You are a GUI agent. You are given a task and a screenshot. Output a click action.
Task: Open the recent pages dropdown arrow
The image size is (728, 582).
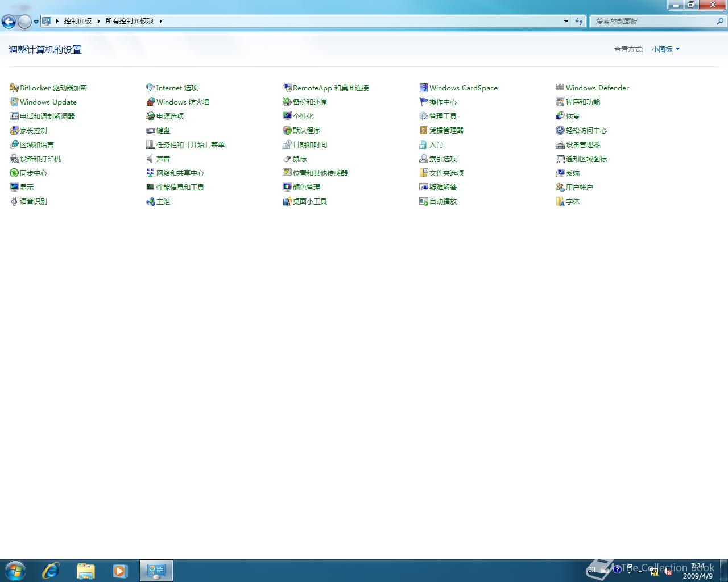36,22
